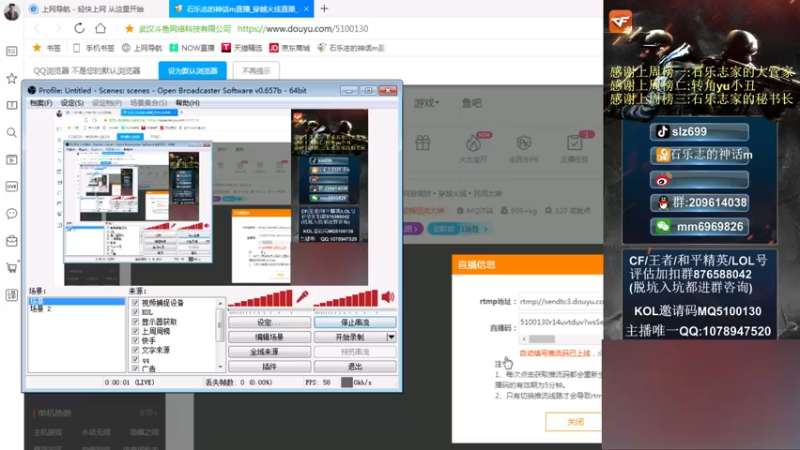Mute the microphone icon in OBS
The image size is (800, 450).
coord(302,296)
